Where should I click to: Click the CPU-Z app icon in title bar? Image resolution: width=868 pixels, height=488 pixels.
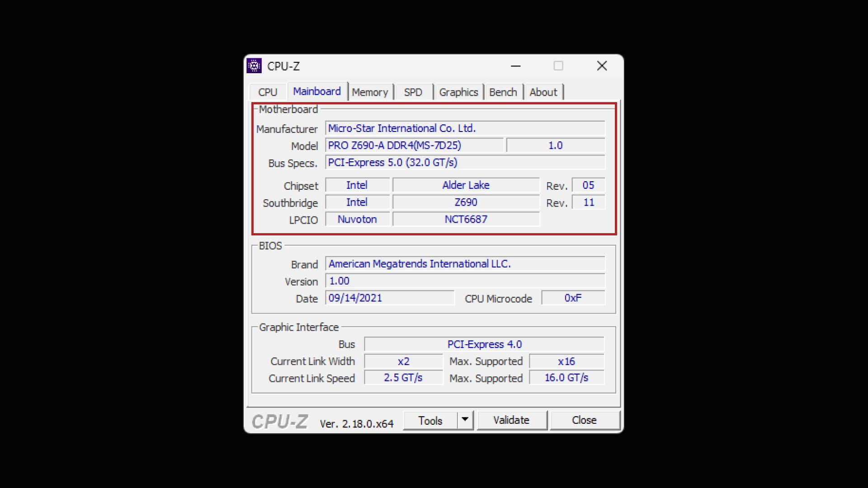coord(254,66)
